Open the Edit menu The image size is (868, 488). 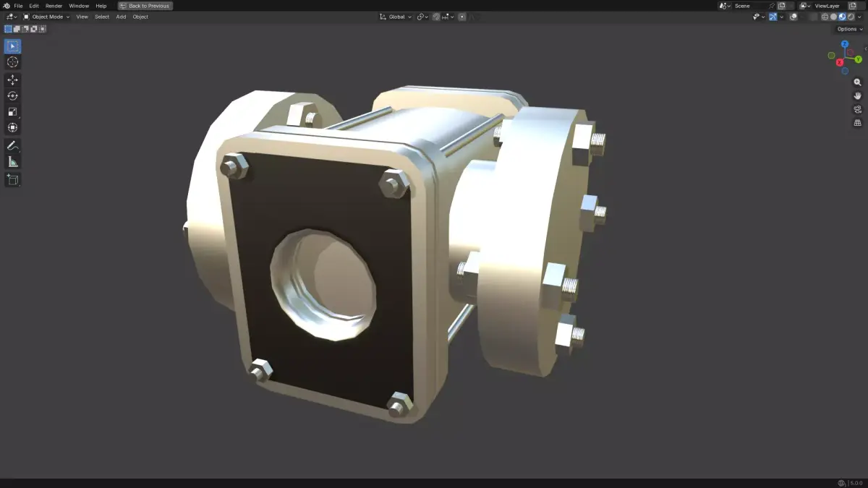(x=34, y=6)
